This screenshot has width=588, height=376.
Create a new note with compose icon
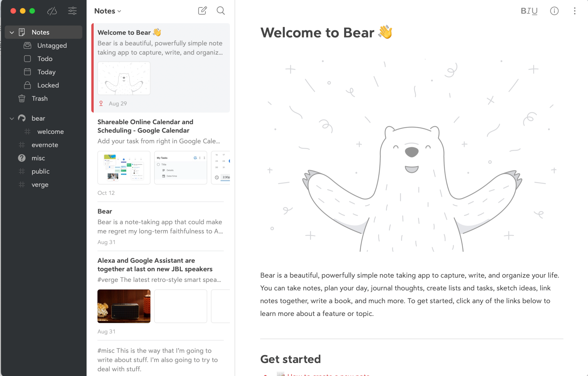pos(203,11)
